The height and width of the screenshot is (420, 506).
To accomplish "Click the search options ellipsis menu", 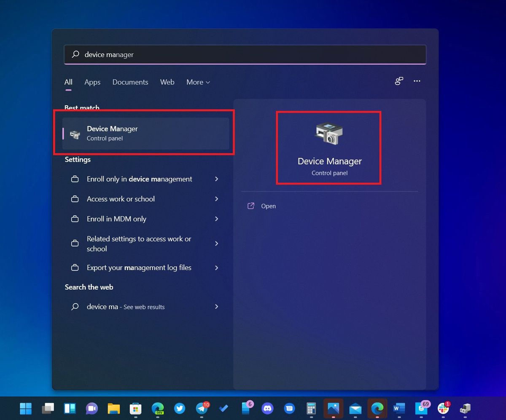I will pos(417,81).
